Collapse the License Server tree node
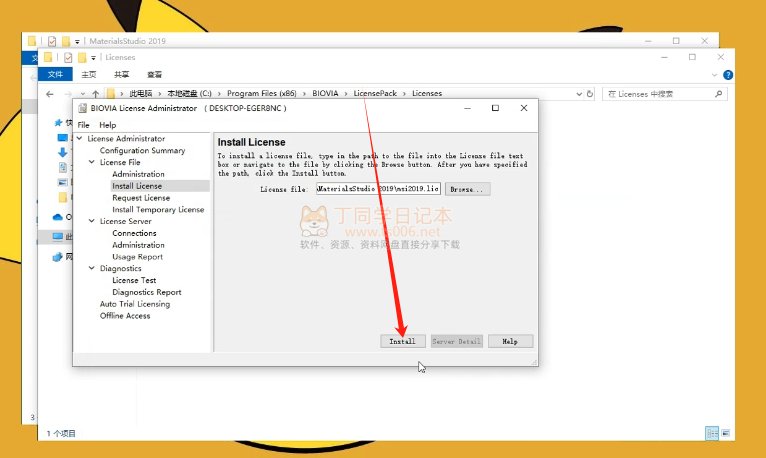This screenshot has height=458, width=766. (92, 221)
